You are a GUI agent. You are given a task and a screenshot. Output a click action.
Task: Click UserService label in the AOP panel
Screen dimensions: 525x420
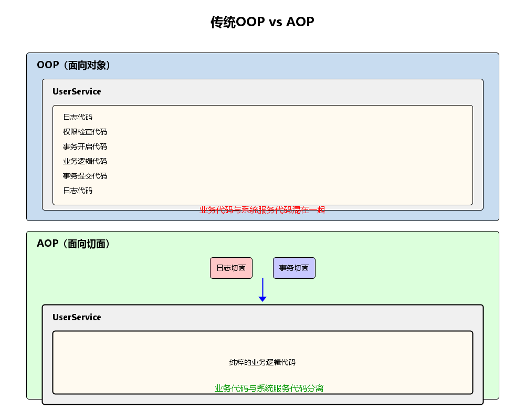[77, 317]
